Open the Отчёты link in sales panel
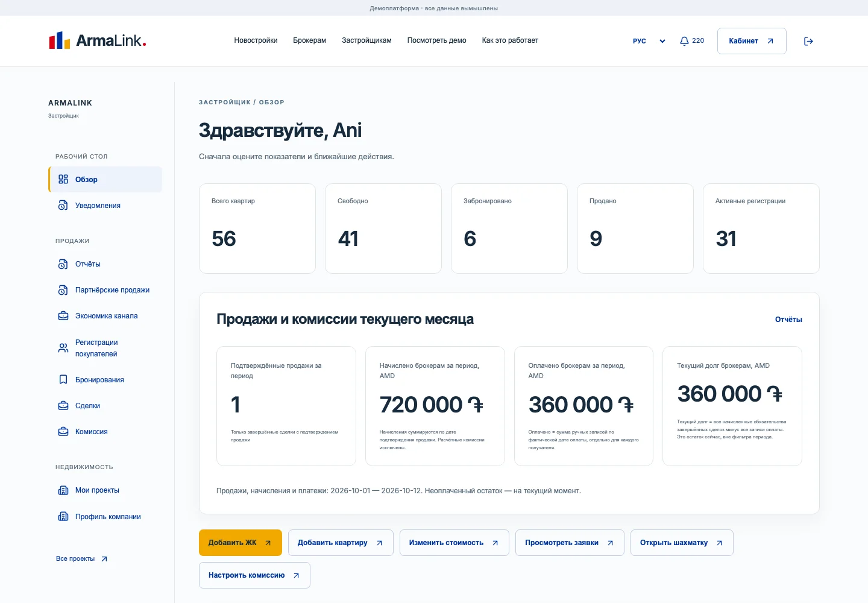Image resolution: width=868 pixels, height=603 pixels. (788, 320)
